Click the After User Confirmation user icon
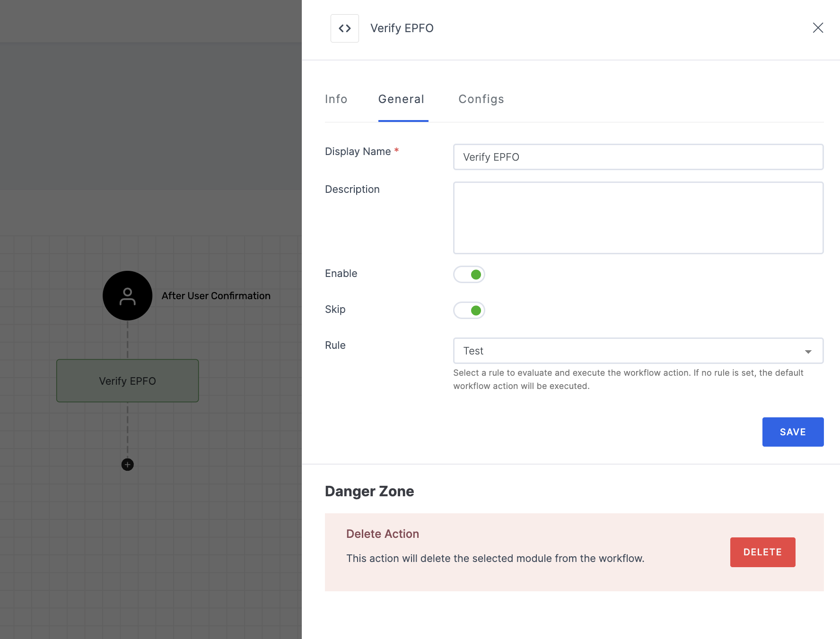Viewport: 840px width, 639px height. tap(128, 296)
